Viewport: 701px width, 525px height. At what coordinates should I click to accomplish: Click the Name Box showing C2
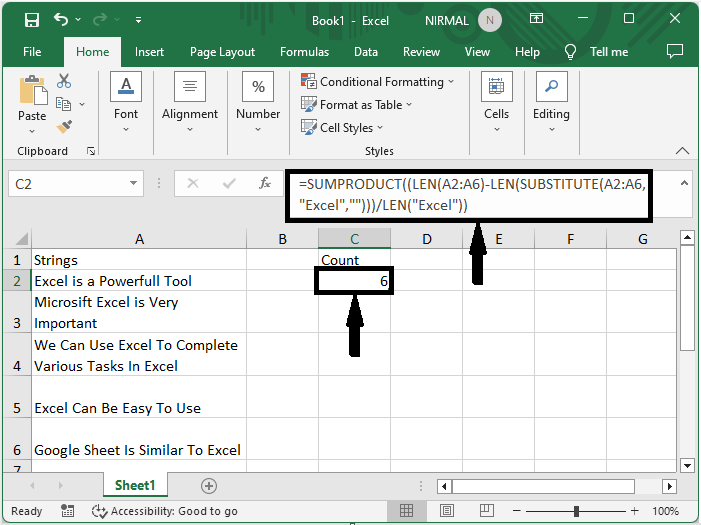(x=67, y=184)
